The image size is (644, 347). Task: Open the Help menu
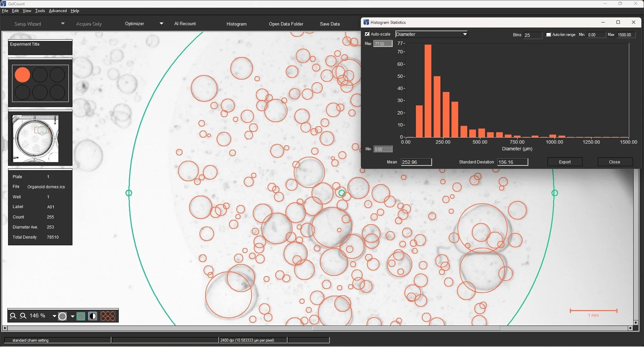pos(75,11)
